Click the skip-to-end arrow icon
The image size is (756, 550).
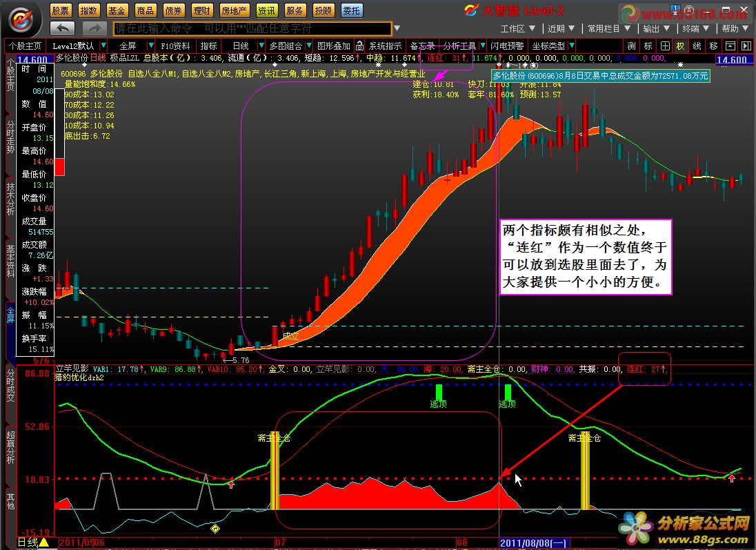tap(746, 46)
